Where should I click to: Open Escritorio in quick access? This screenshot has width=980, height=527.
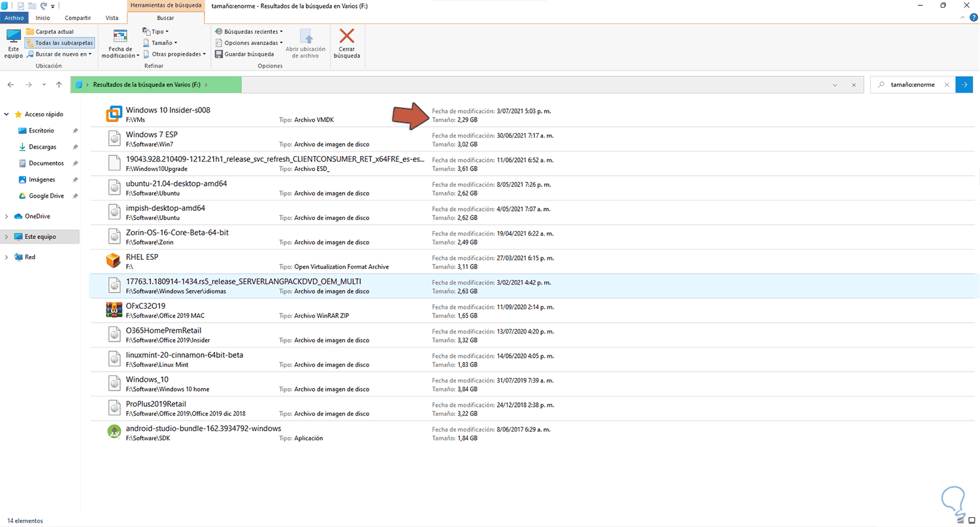pyautogui.click(x=42, y=131)
